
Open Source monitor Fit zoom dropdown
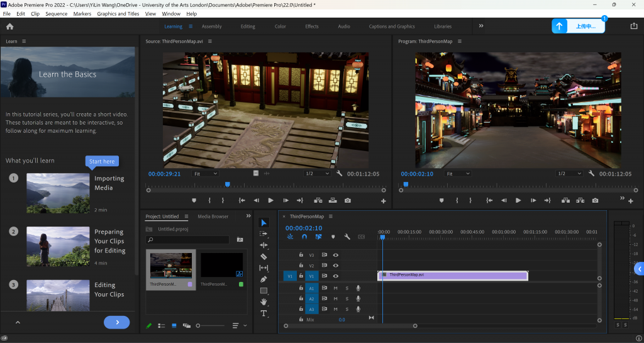[206, 174]
